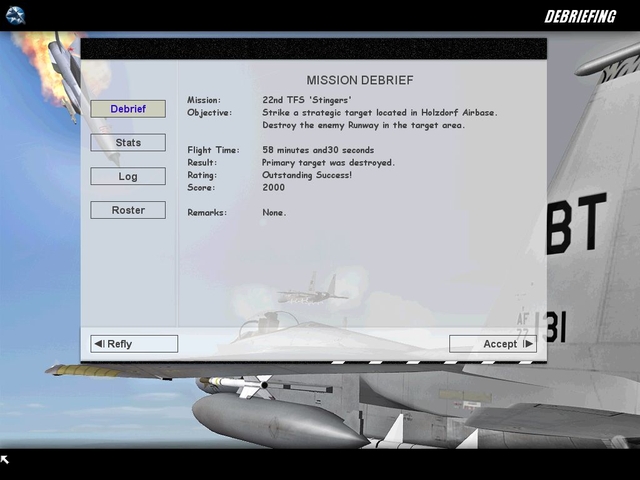Click flight time "58 minutes and30 seconds"
The width and height of the screenshot is (640, 480).
[318, 150]
